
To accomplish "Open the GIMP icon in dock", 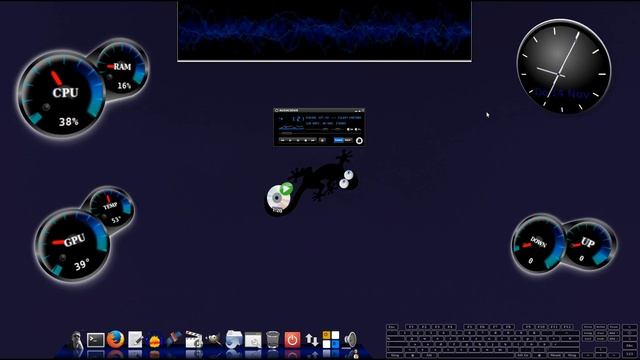I will pyautogui.click(x=213, y=339).
